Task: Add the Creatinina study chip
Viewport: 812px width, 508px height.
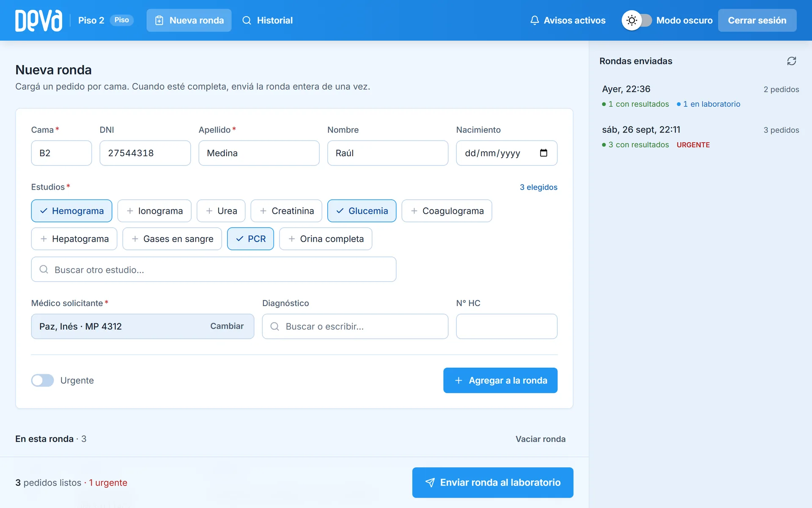Action: coord(286,211)
